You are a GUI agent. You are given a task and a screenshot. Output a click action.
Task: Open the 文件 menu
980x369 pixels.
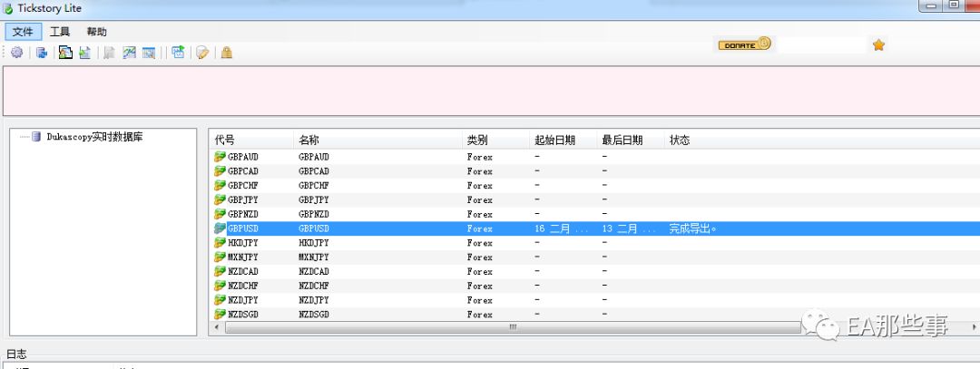pos(23,31)
